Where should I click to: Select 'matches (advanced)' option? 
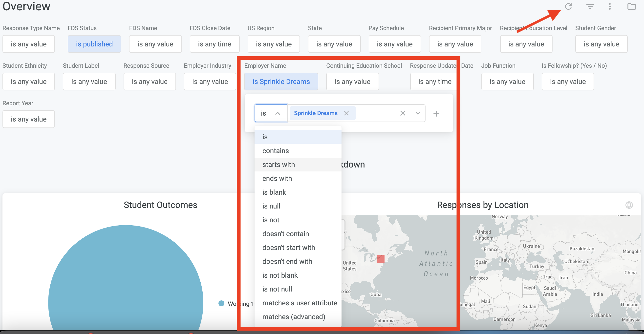pos(298,317)
